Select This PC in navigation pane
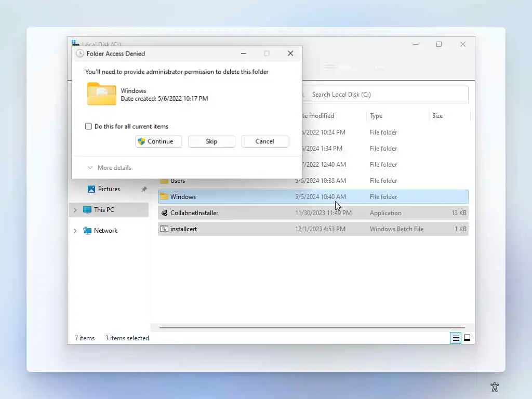This screenshot has height=399, width=532. coord(109,210)
